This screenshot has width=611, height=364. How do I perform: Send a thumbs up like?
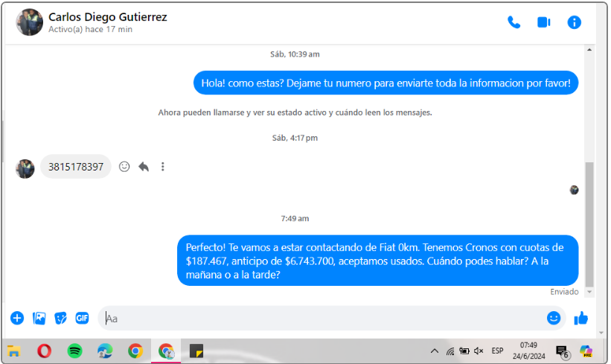point(581,318)
